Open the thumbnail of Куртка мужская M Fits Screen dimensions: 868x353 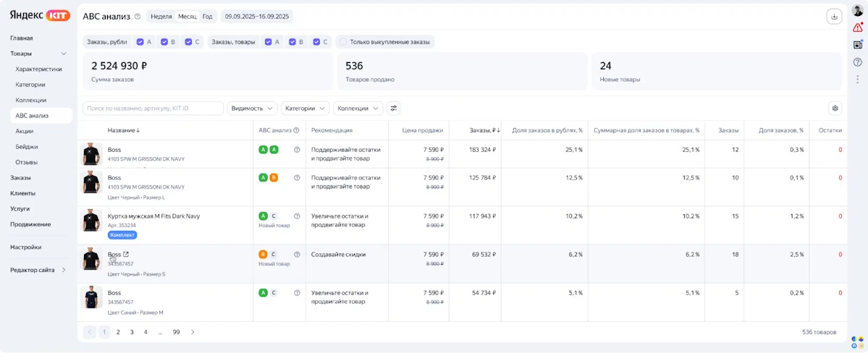click(x=91, y=220)
